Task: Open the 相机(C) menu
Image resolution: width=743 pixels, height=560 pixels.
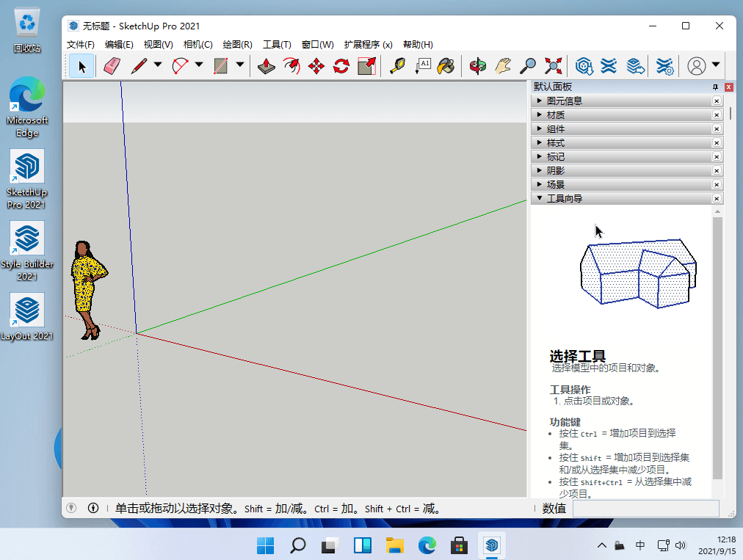Action: click(197, 45)
